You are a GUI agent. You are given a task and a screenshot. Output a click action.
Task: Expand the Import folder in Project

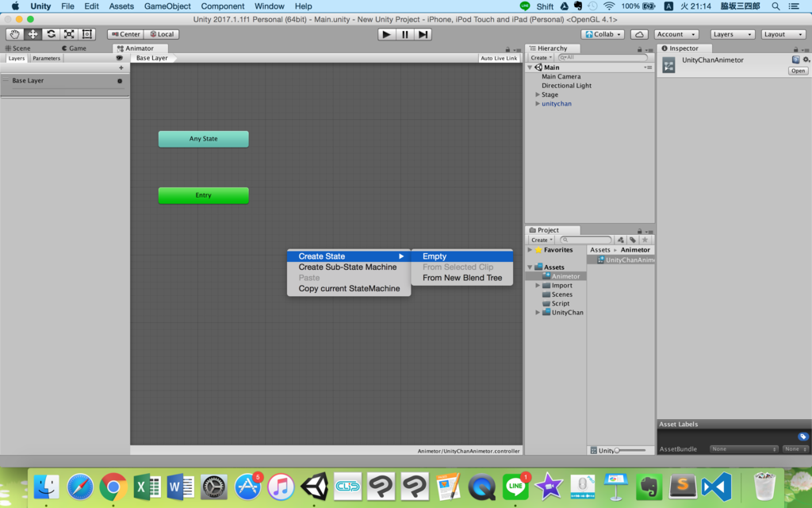[x=538, y=285]
